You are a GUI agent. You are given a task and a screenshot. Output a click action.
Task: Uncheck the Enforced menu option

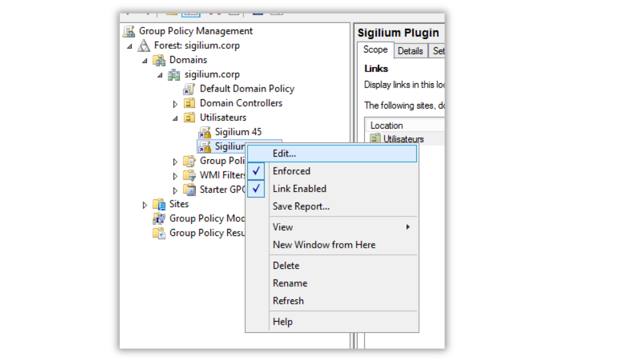(291, 171)
